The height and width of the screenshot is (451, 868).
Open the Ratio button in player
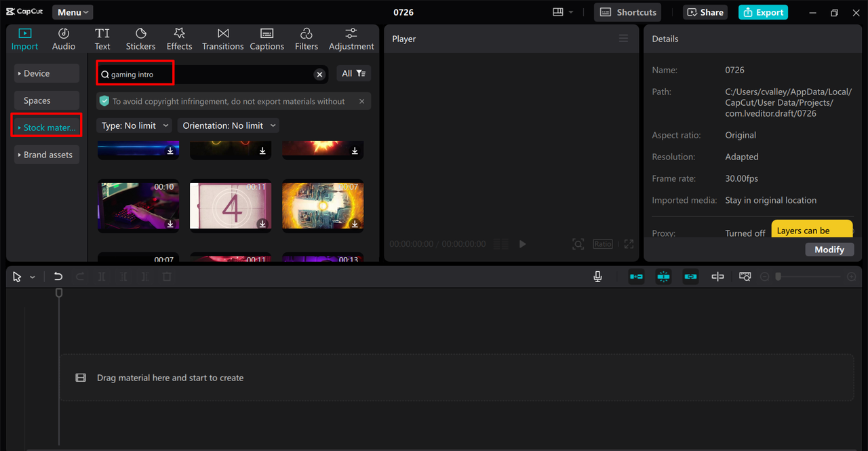coord(603,244)
